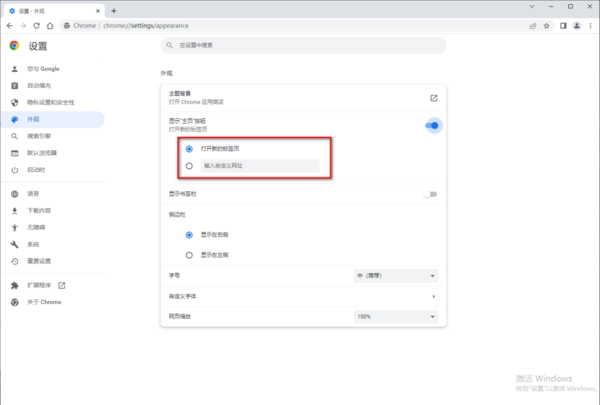Click the Chrome site info chip
The height and width of the screenshot is (405, 600).
[80, 26]
